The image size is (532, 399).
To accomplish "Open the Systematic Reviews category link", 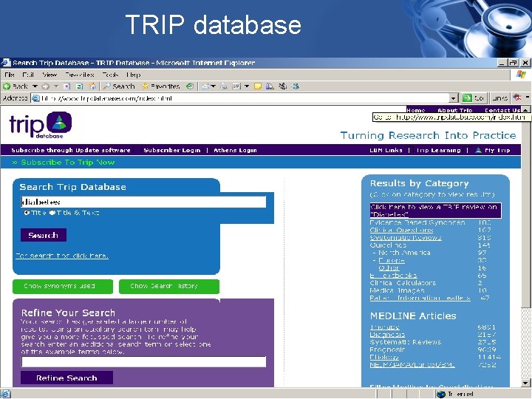I will click(x=406, y=237).
